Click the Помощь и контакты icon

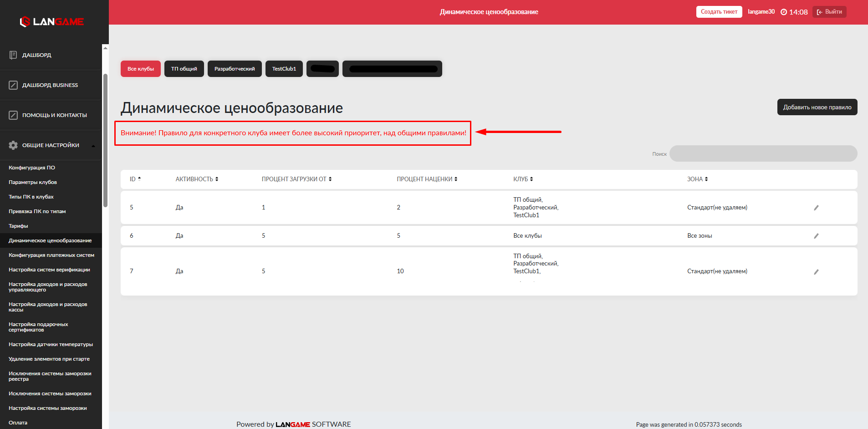point(13,115)
